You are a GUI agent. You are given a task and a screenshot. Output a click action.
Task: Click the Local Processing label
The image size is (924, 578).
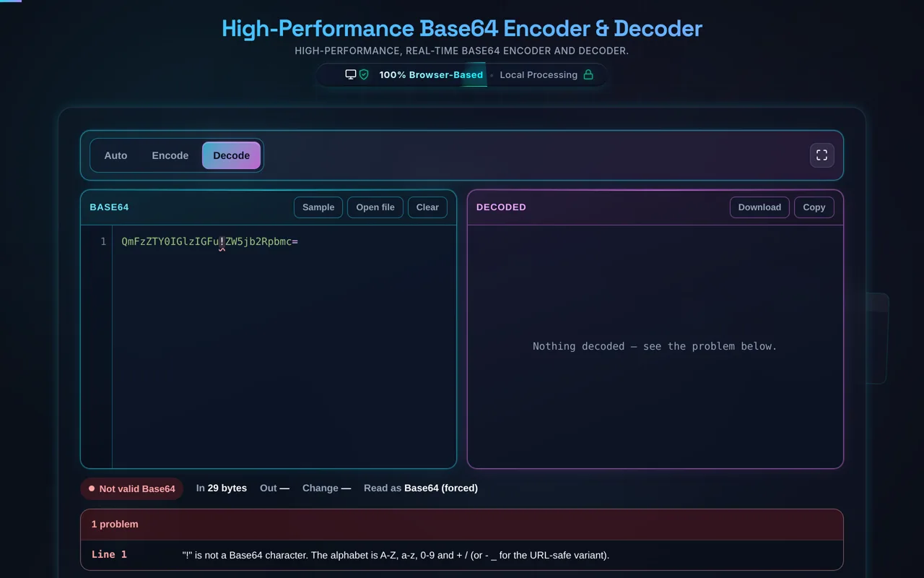(539, 74)
